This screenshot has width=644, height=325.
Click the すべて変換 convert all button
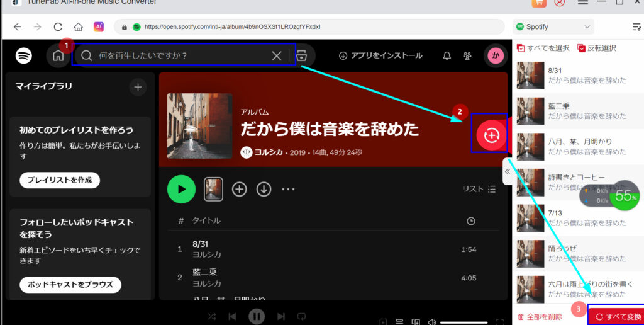point(618,316)
